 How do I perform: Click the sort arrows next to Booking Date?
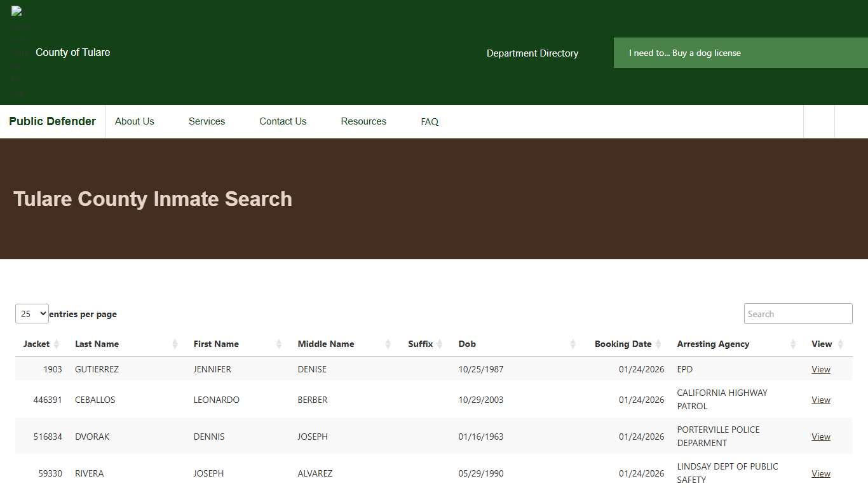[x=658, y=344]
